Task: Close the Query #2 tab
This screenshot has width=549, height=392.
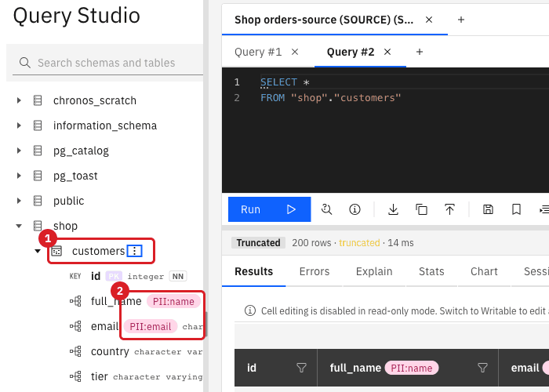Action: pos(387,52)
